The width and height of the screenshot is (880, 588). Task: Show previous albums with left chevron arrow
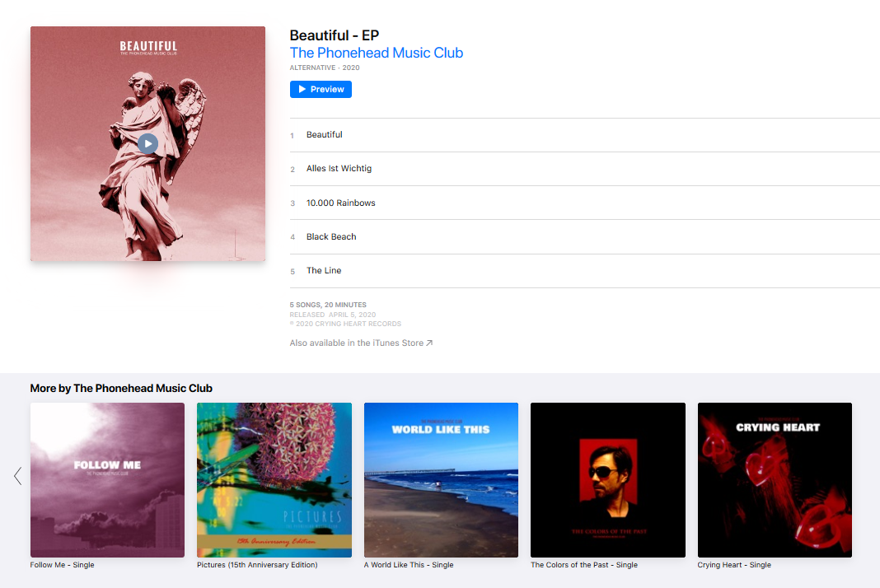17,476
